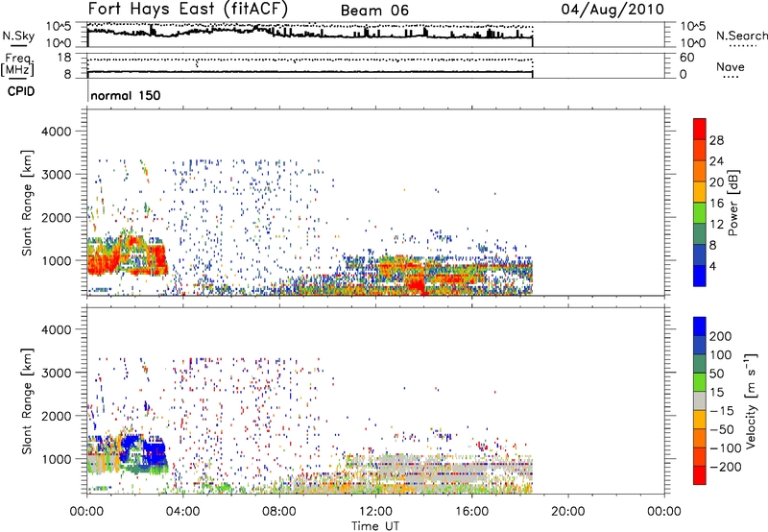Click the 'N.Sky' legend label
This screenshot has width=768, height=532.
click(18, 36)
